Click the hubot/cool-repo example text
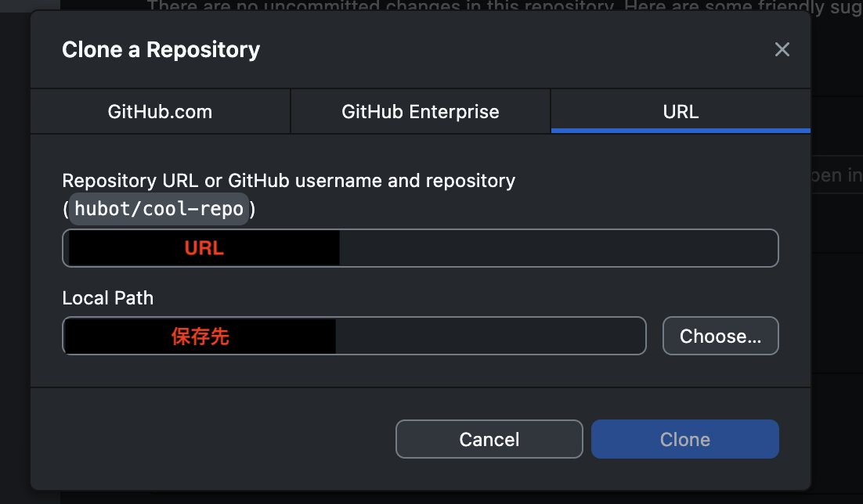The image size is (863, 504). pos(159,210)
